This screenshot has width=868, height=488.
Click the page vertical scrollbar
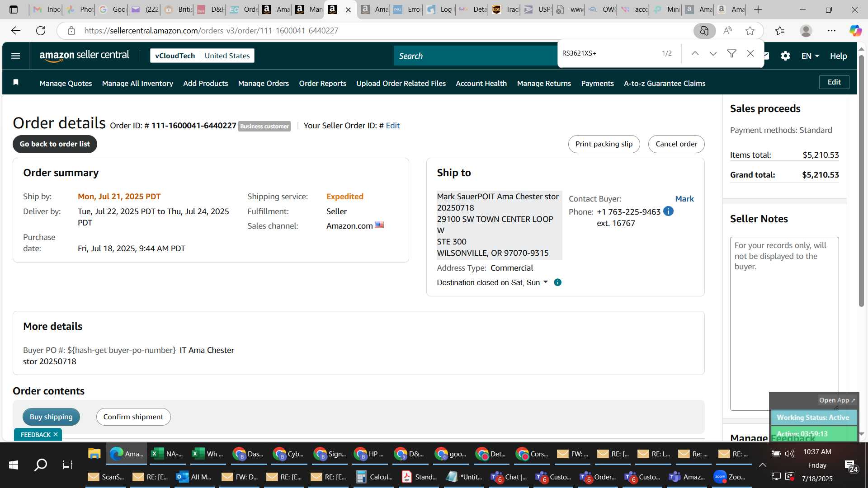click(x=861, y=181)
